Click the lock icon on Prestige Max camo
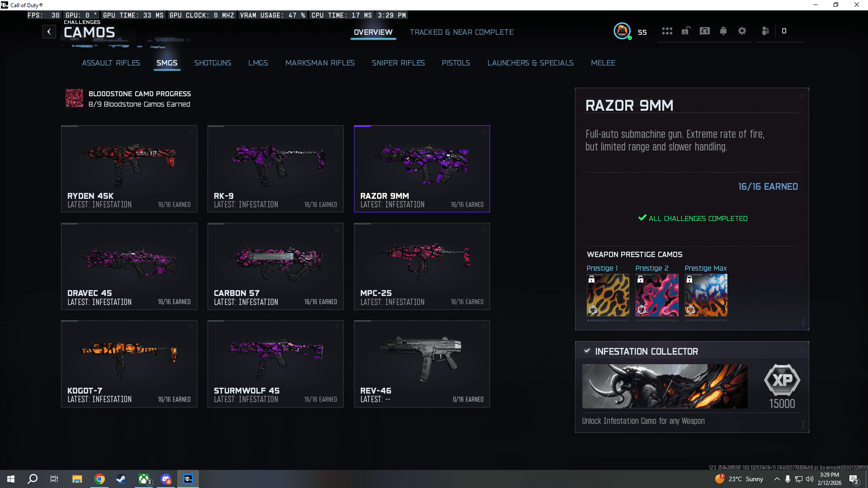868x488 pixels. [689, 280]
